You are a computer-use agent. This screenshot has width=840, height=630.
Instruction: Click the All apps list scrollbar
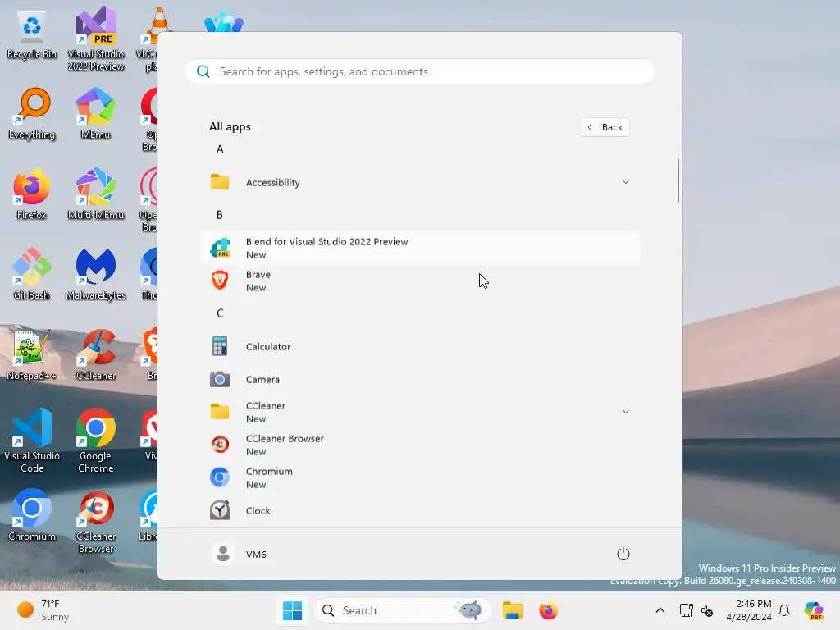tap(678, 180)
